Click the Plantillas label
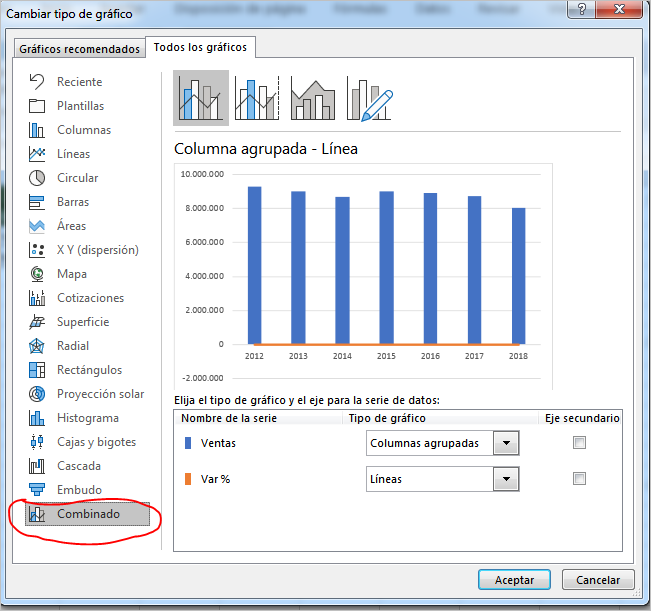 [81, 106]
